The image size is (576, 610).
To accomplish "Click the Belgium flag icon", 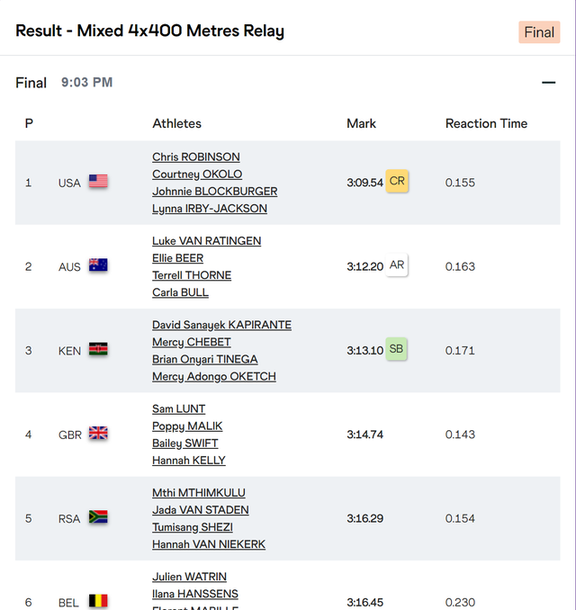I will pos(98,601).
